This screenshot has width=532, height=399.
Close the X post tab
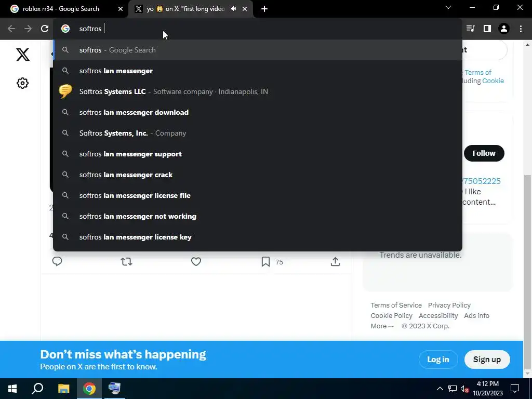(245, 9)
